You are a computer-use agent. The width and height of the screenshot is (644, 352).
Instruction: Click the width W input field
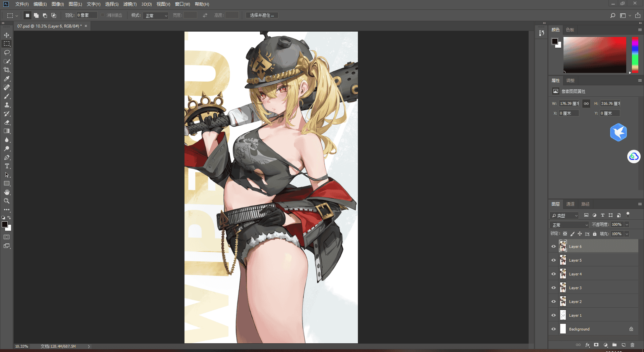(x=569, y=103)
